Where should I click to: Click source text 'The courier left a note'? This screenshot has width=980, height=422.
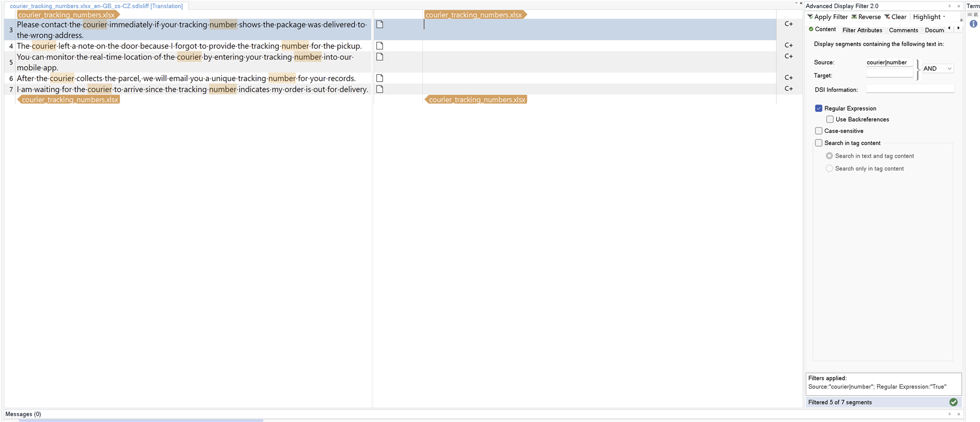(55, 46)
